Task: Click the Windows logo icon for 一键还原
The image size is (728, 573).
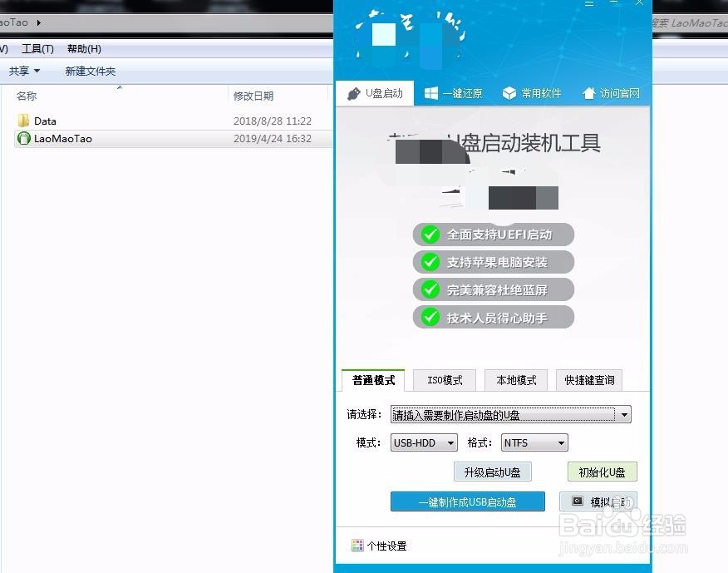Action: tap(430, 93)
